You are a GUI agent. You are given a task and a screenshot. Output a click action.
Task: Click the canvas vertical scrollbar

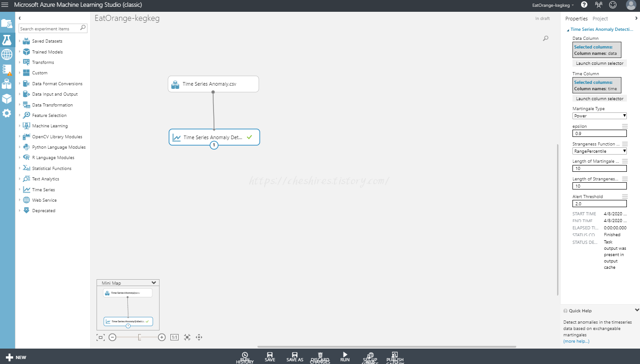(x=558, y=219)
